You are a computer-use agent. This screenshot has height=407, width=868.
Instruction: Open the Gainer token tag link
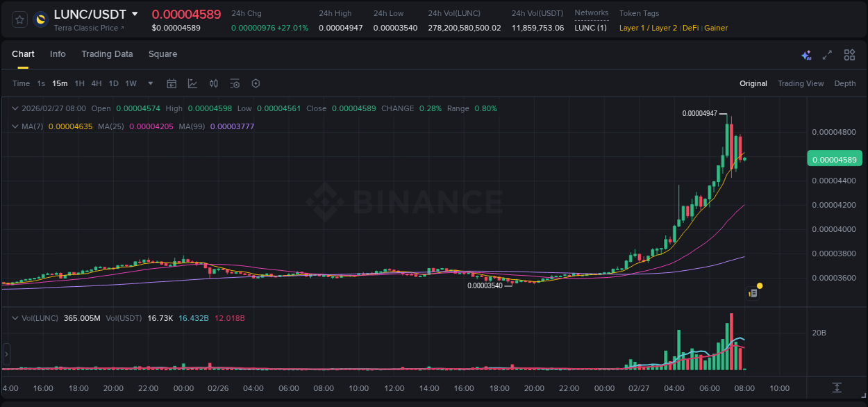tap(716, 28)
